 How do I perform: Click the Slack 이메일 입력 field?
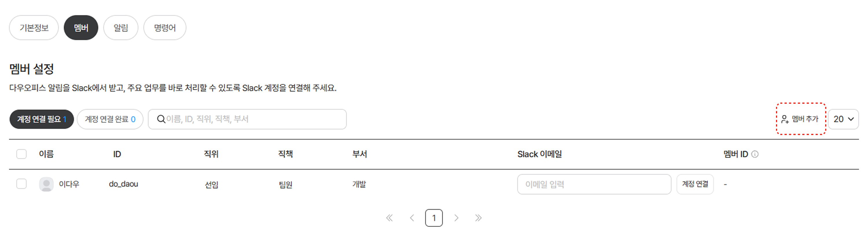(x=594, y=184)
